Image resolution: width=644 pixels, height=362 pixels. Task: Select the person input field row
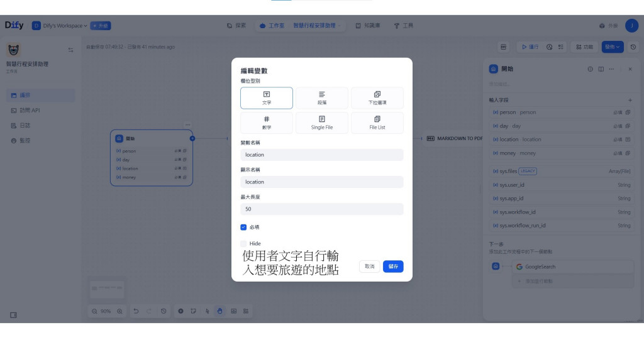coord(561,112)
